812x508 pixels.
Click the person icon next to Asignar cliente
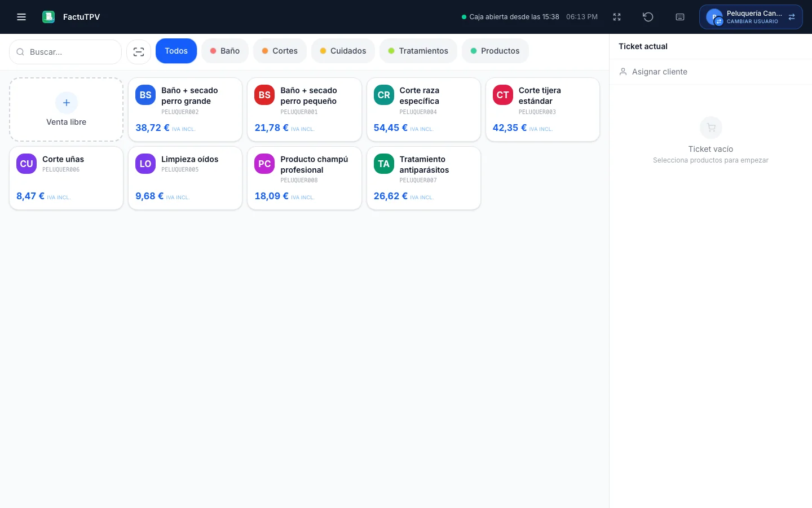point(623,72)
